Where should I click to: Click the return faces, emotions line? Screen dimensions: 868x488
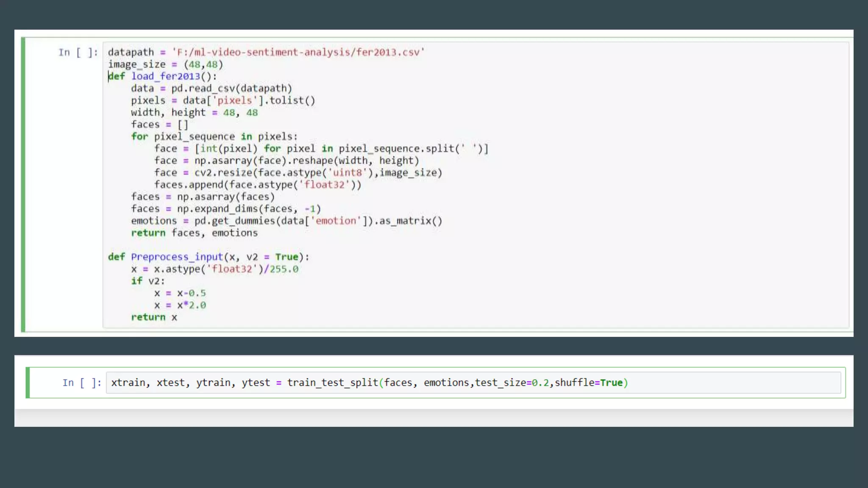tap(194, 233)
